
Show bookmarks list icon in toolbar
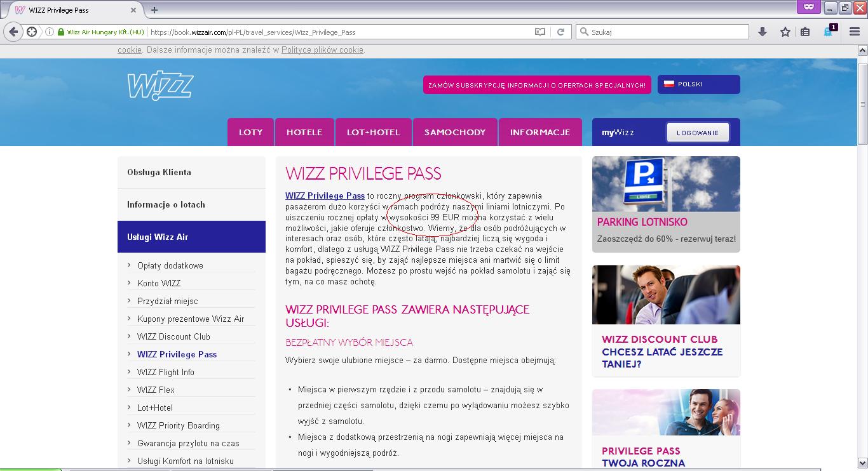click(805, 32)
